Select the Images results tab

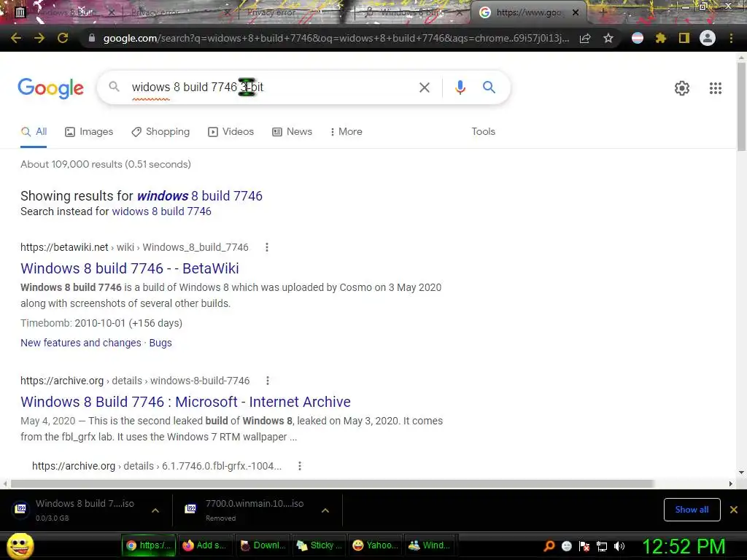[x=89, y=131]
